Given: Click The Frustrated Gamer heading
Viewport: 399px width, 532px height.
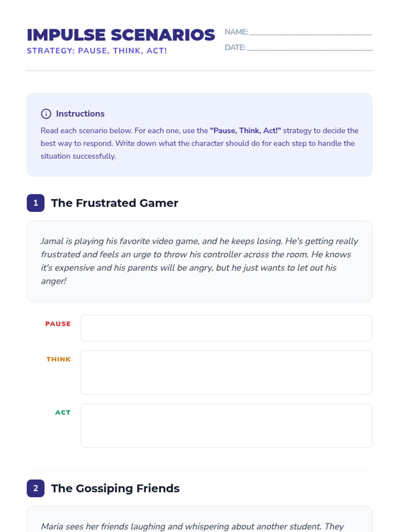Looking at the screenshot, I should point(114,203).
